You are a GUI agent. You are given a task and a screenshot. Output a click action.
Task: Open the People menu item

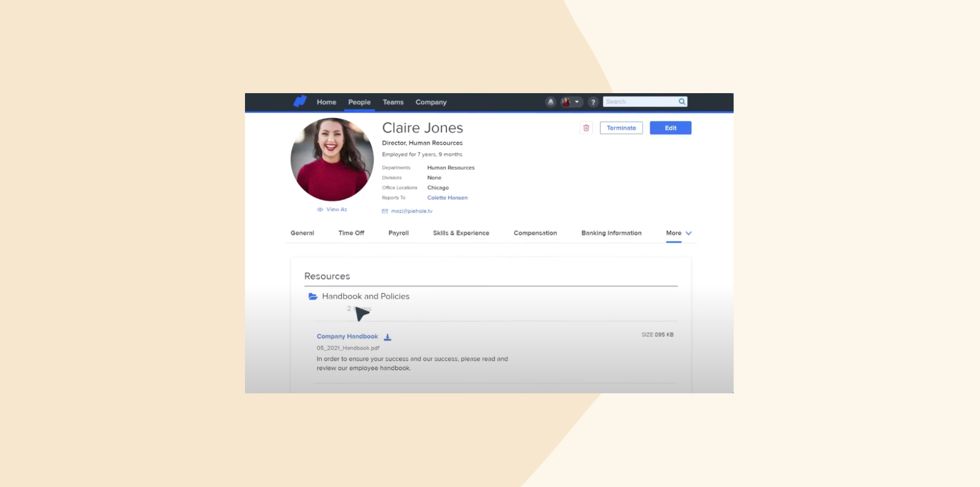click(359, 102)
